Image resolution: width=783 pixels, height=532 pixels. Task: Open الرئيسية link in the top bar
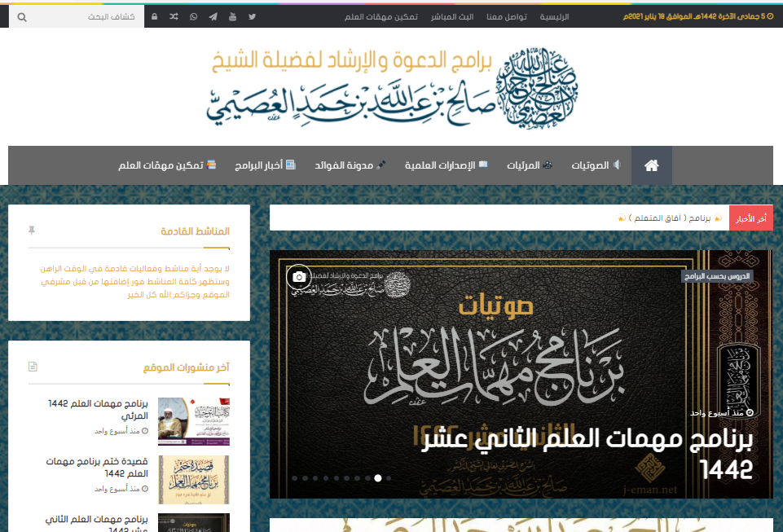coord(554,16)
